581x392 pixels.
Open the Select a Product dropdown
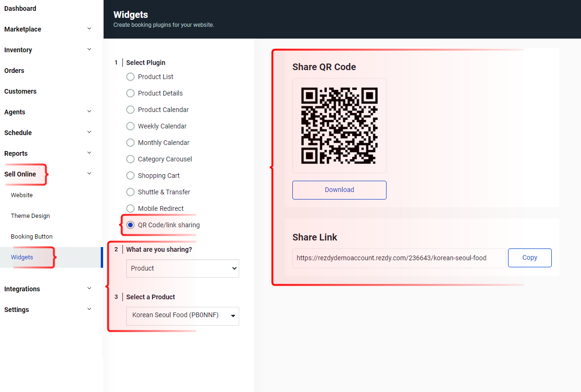pyautogui.click(x=182, y=316)
